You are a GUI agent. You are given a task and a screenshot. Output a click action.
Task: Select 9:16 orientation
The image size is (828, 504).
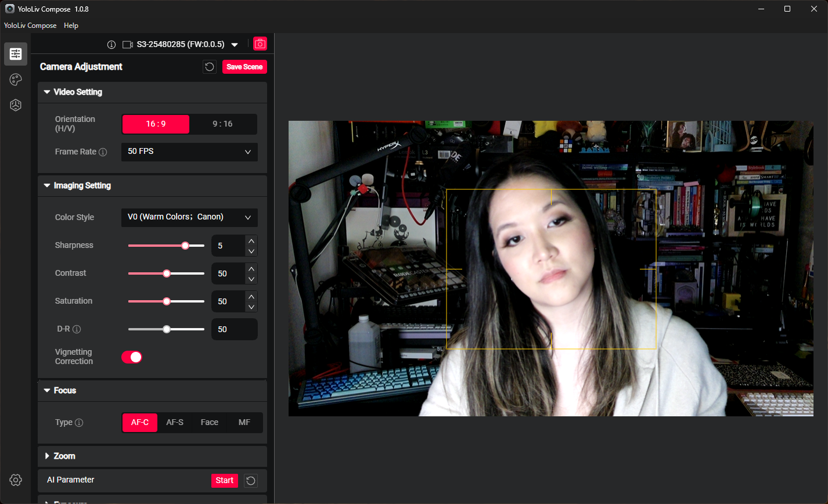click(x=223, y=124)
